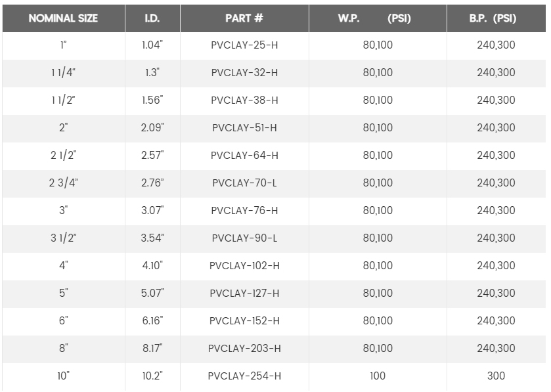The height and width of the screenshot is (392, 551).
Task: Click the 10.2" inner diameter cell
Action: coord(152,376)
